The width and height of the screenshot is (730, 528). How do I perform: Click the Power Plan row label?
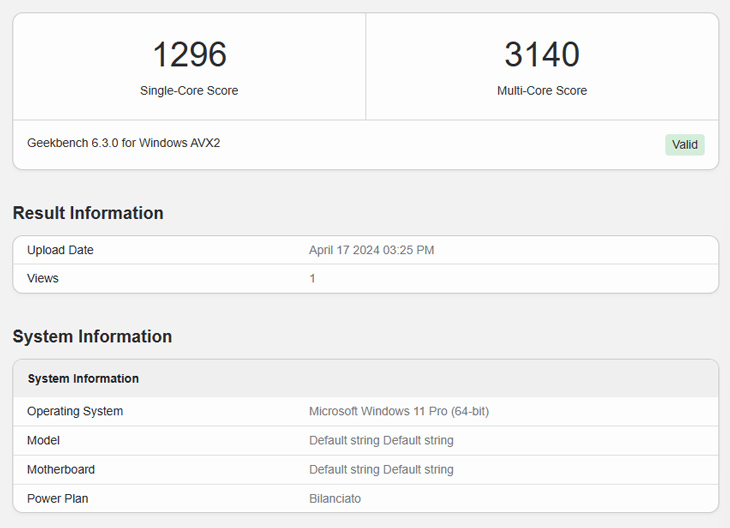coord(59,498)
